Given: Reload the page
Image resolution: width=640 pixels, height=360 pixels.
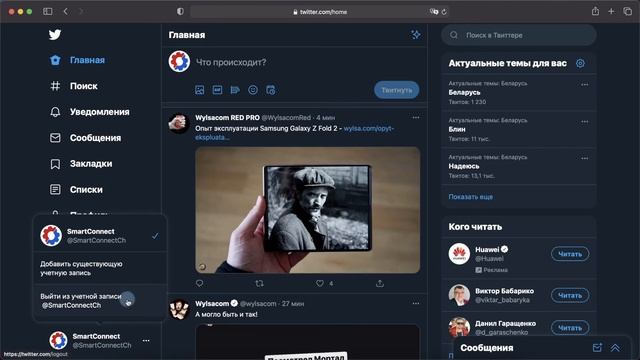Looking at the screenshot, I should pos(444,12).
